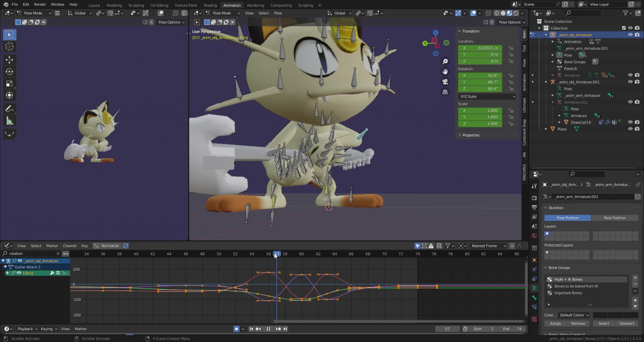The width and height of the screenshot is (644, 342).
Task: Activate the Scale tool
Action: tap(9, 83)
